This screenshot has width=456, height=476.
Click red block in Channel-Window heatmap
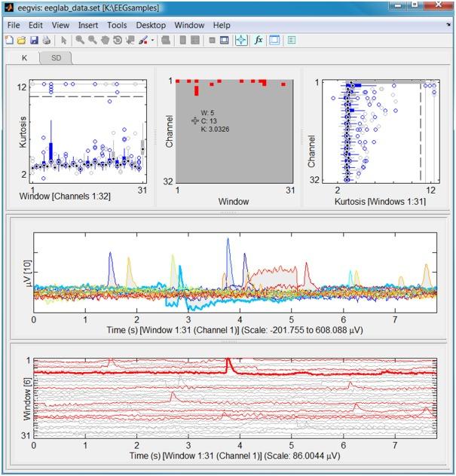(196, 90)
